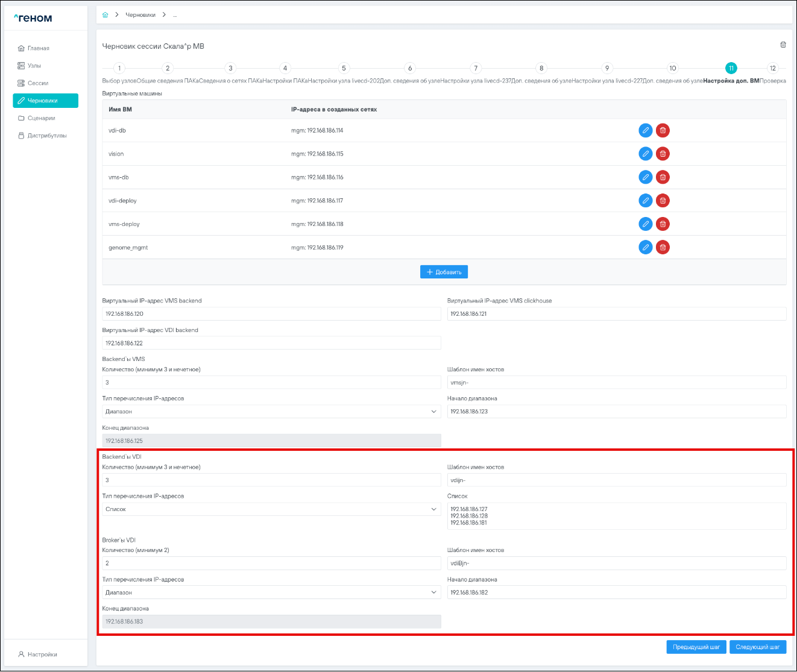Screen dimensions: 797x672
Task: Expand Backend VDI IP type dropdown showing Список
Action: click(x=271, y=509)
